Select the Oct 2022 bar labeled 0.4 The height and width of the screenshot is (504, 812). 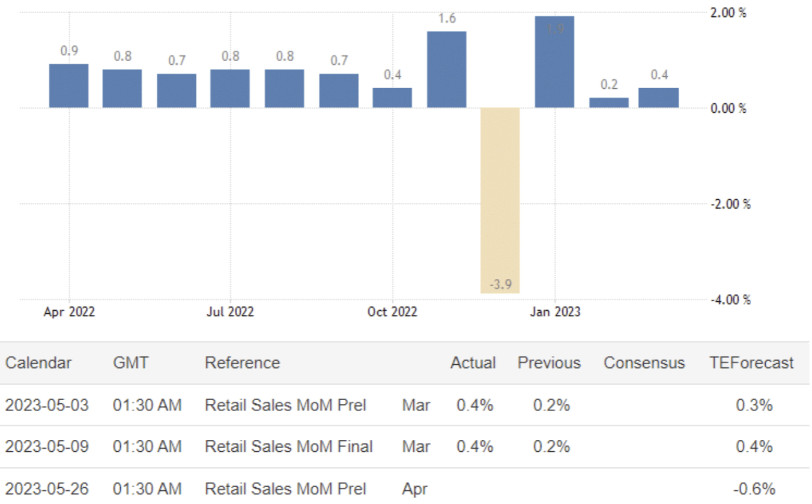coord(392,98)
